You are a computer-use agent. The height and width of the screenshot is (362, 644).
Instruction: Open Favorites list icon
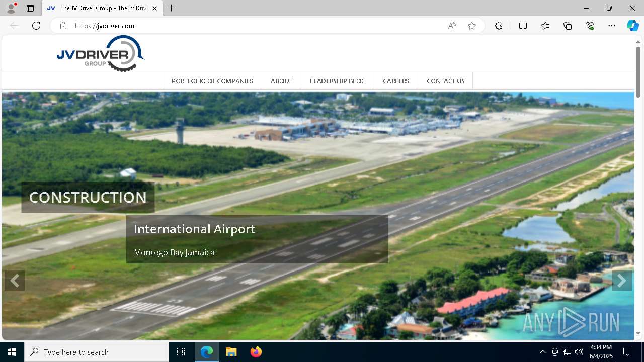point(545,26)
